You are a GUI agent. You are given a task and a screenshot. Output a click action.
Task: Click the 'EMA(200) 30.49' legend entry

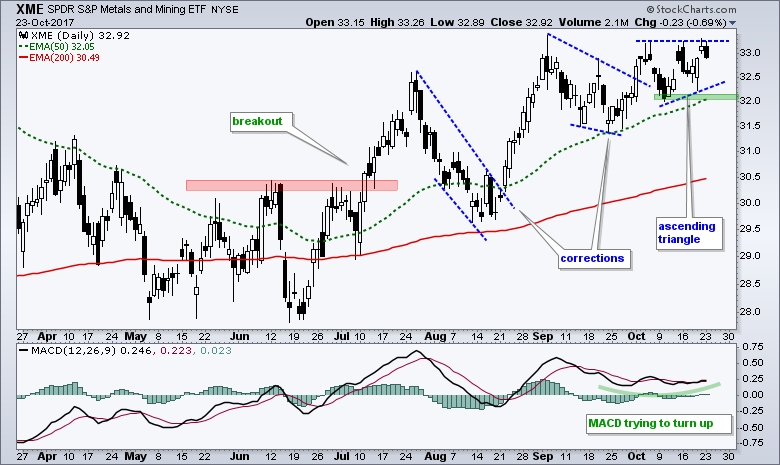(x=64, y=58)
